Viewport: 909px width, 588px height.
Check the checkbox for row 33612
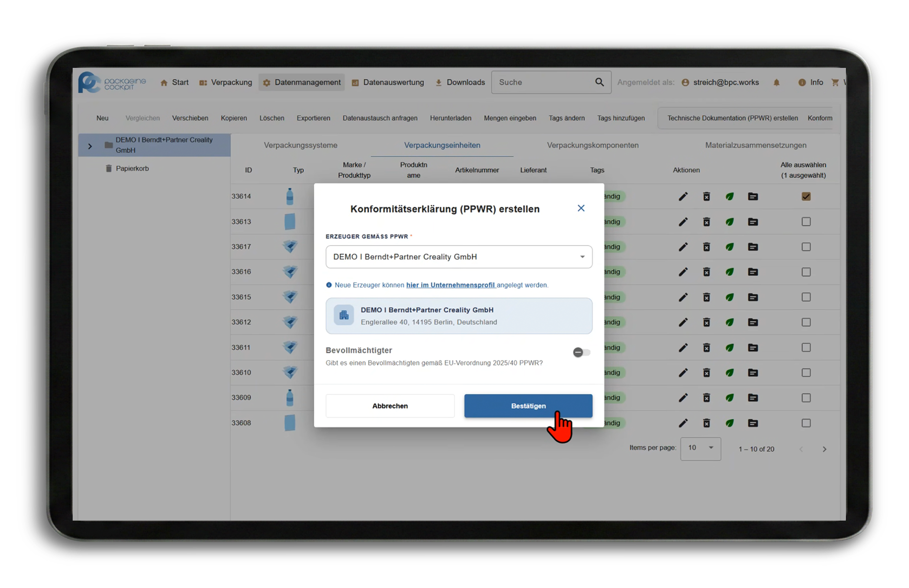(806, 322)
